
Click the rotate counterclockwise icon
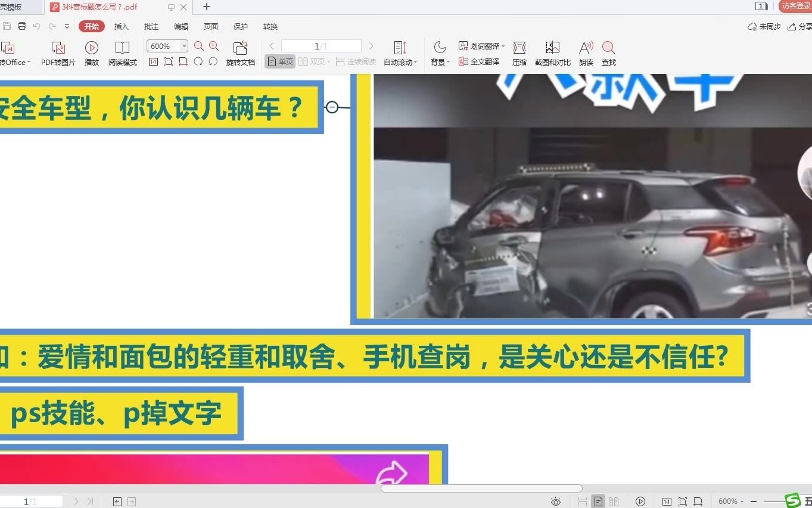[213, 61]
